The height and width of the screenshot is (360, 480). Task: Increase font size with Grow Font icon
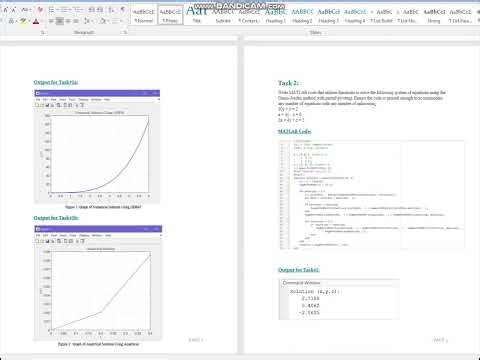pos(5,10)
